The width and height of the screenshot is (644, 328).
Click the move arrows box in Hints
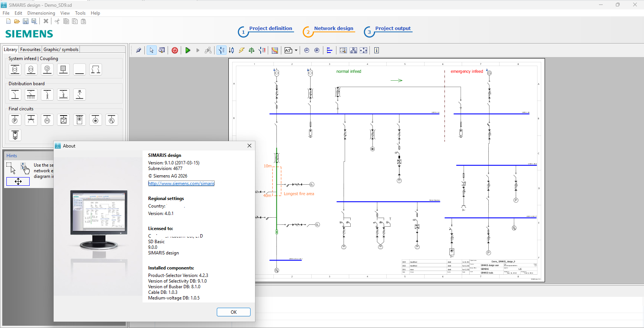(x=18, y=182)
